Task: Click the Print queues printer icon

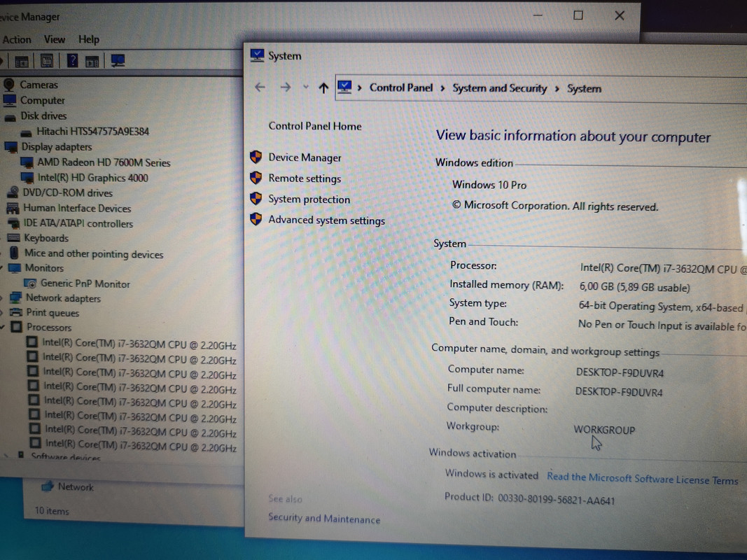Action: [x=16, y=313]
